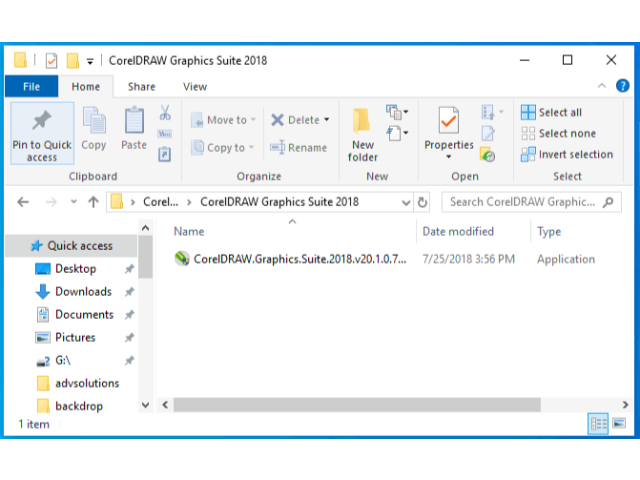Screen dimensions: 640x480
Task: Click Invert selection in the ribbon
Action: click(566, 154)
